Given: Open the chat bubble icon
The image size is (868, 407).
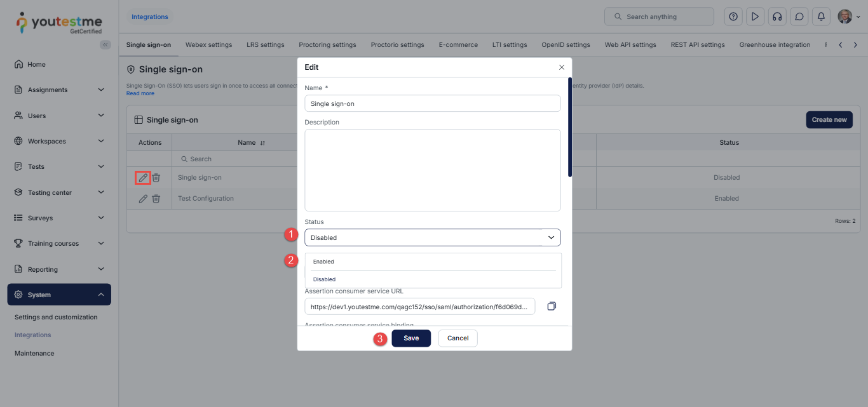Looking at the screenshot, I should (x=799, y=17).
